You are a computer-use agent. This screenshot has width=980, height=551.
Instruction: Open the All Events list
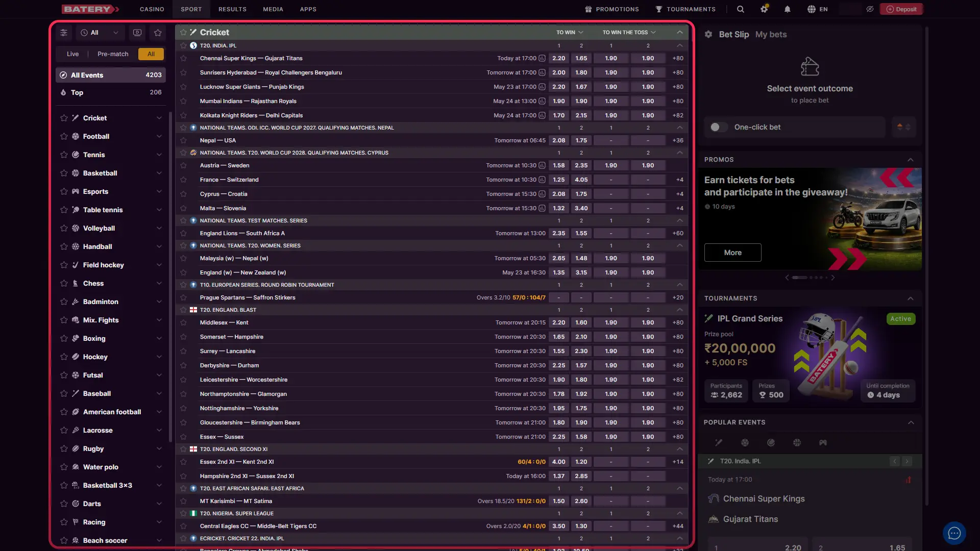coord(111,75)
